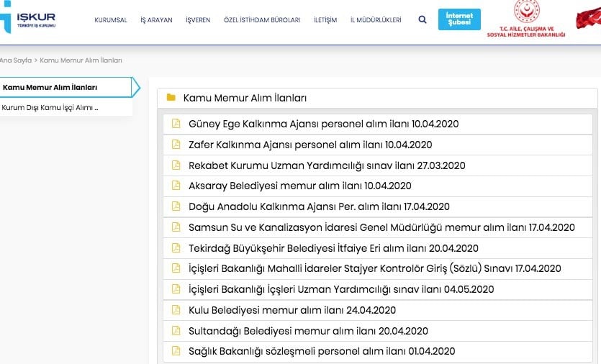Viewport: 601px width, 364px height.
Task: Expand the İL MÜDÜRLÜKLERİ menu
Action: [x=376, y=20]
